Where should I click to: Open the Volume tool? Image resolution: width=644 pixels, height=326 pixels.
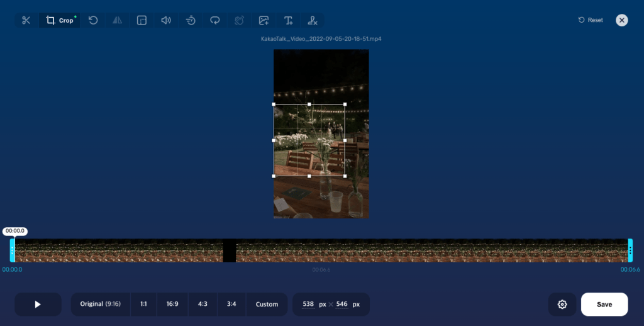point(166,20)
